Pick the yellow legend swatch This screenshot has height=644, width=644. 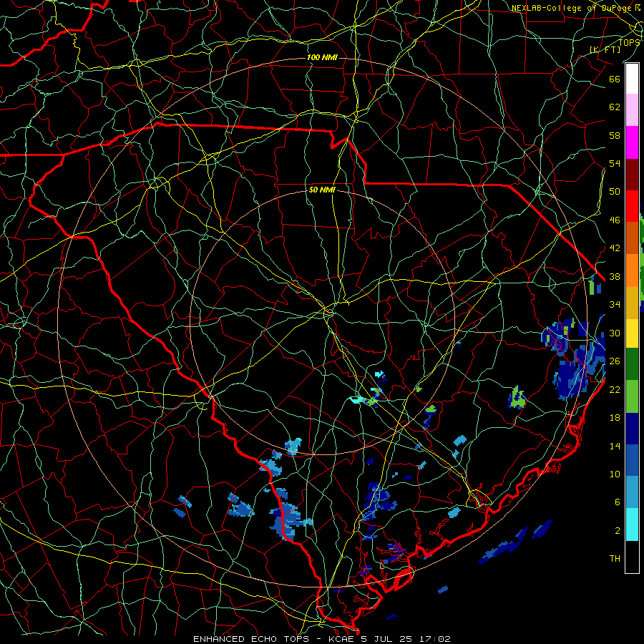tap(632, 333)
